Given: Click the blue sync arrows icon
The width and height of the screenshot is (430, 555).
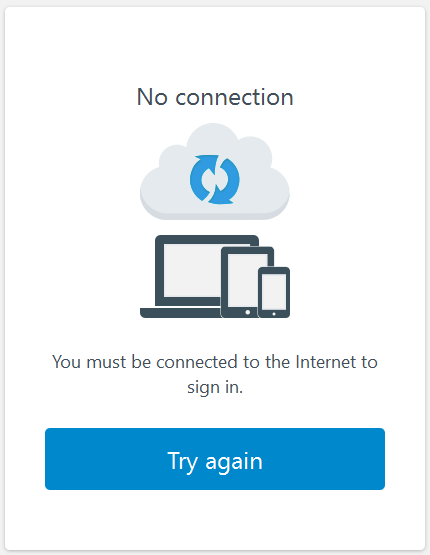Looking at the screenshot, I should pos(215,179).
